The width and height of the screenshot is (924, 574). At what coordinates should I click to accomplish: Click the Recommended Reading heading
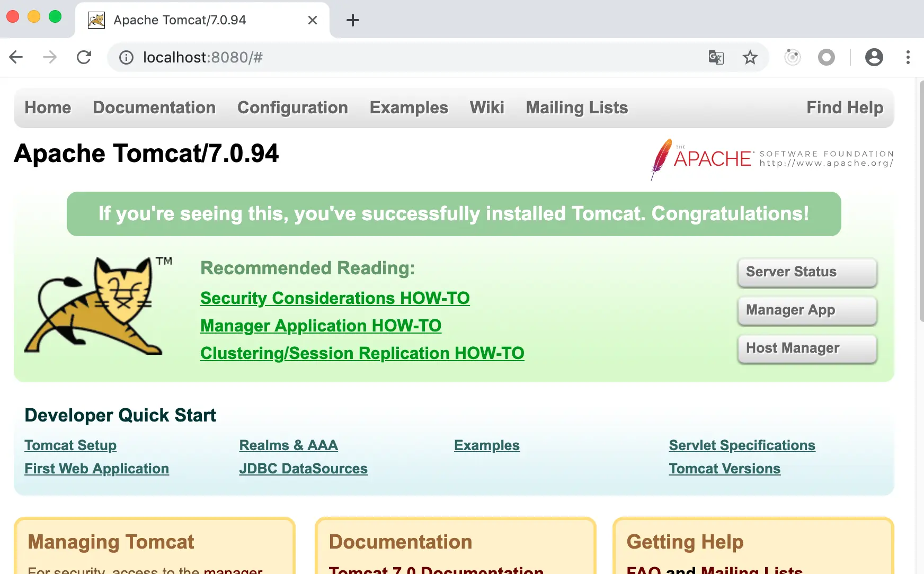point(307,268)
